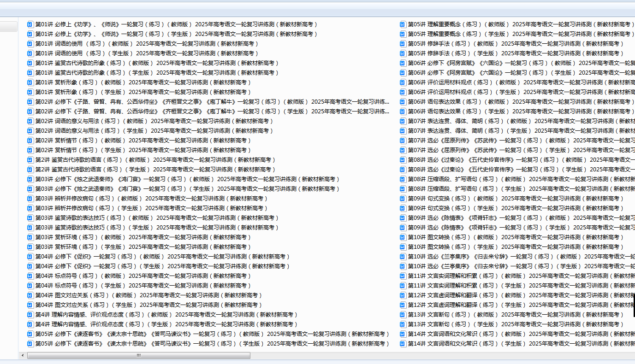The height and width of the screenshot is (364, 635).
Task: Select file name 第02讲《子路、曾皙…》学生版
Action: [212, 111]
